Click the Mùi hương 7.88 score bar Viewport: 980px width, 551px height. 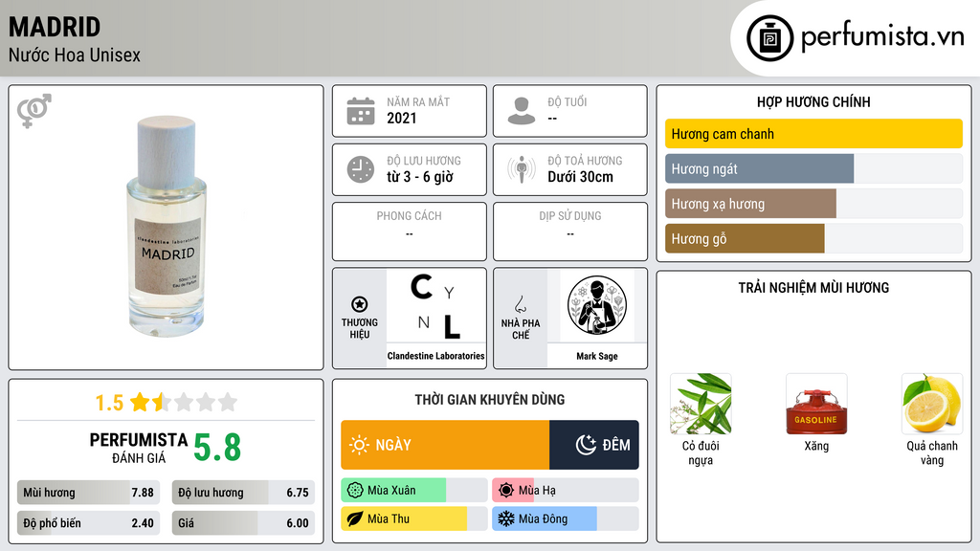88,493
